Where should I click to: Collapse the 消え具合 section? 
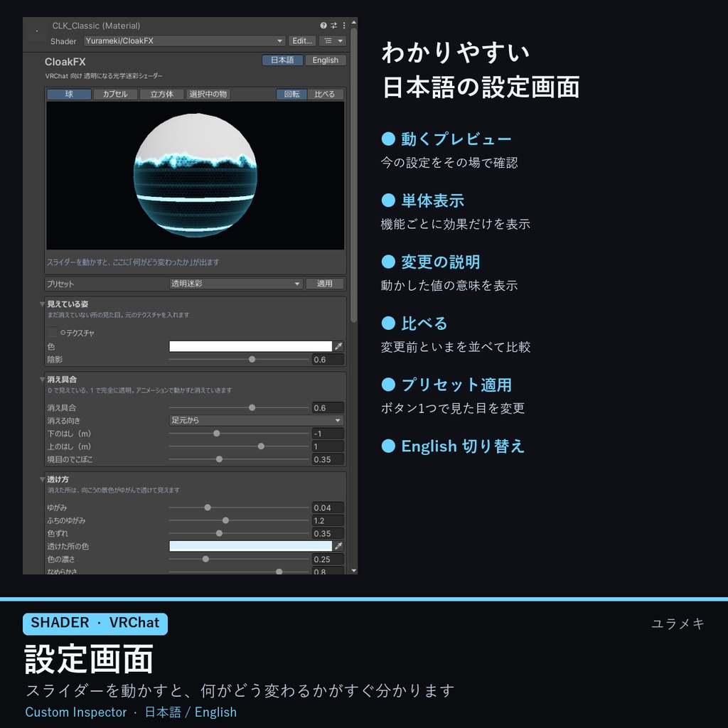pyautogui.click(x=42, y=380)
